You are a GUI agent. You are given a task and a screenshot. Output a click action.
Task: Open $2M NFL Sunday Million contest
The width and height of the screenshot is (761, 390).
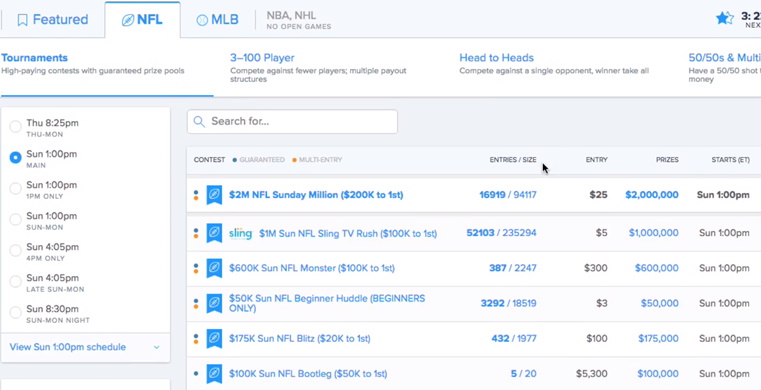pos(316,195)
